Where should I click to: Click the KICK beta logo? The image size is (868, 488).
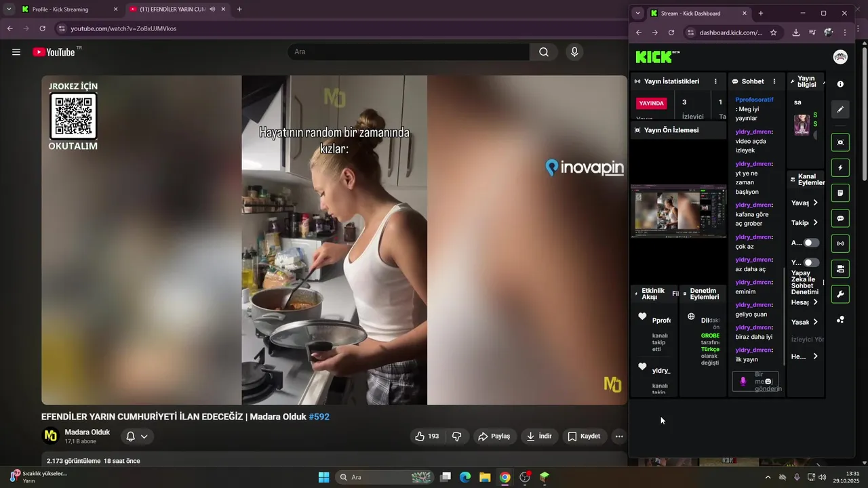(x=657, y=57)
